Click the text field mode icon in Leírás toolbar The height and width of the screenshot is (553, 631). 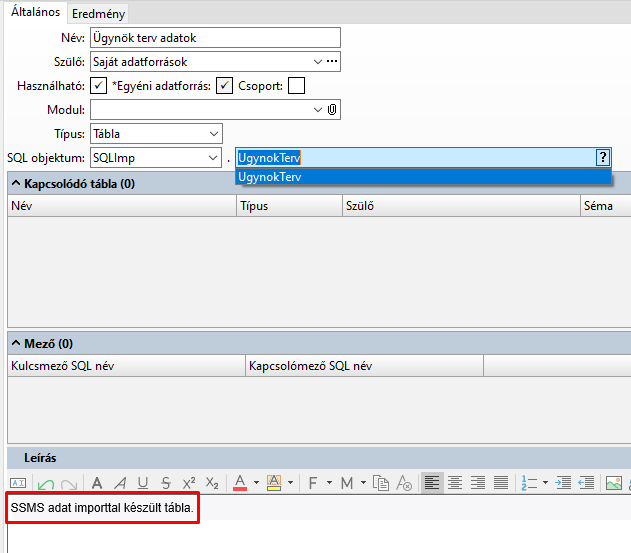[18, 483]
